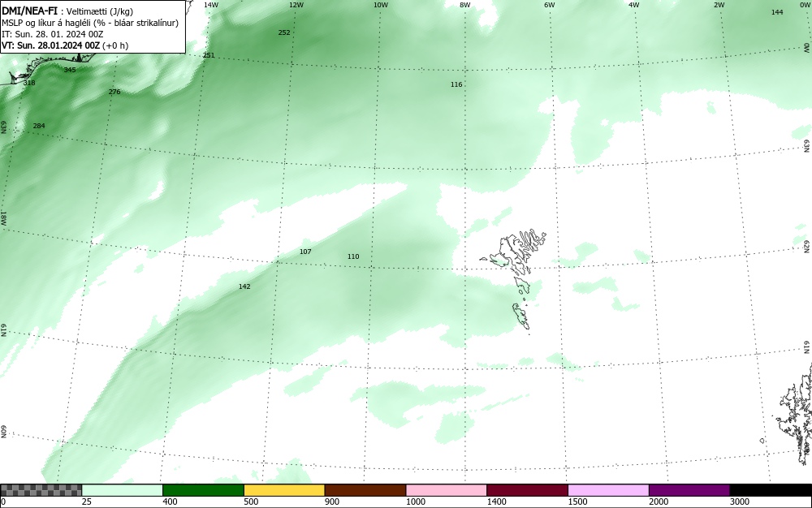Click the map value "144"
Screen dimensions: 812x508
(777, 12)
